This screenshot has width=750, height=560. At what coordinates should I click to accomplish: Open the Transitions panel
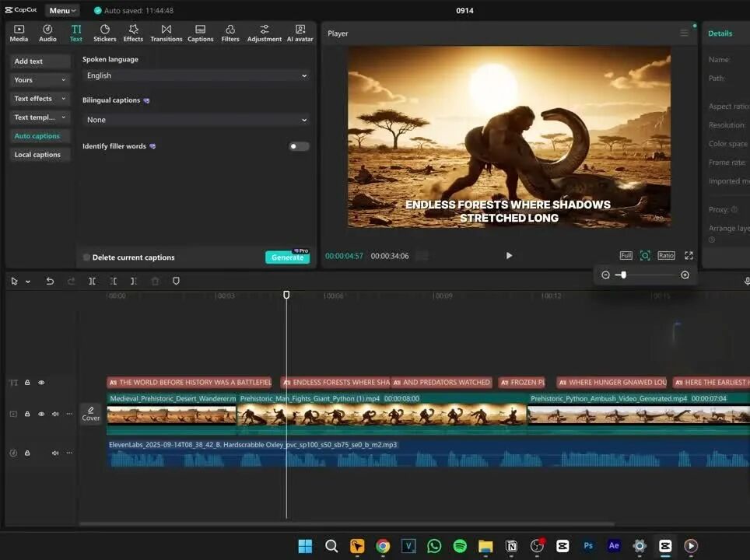click(x=166, y=33)
